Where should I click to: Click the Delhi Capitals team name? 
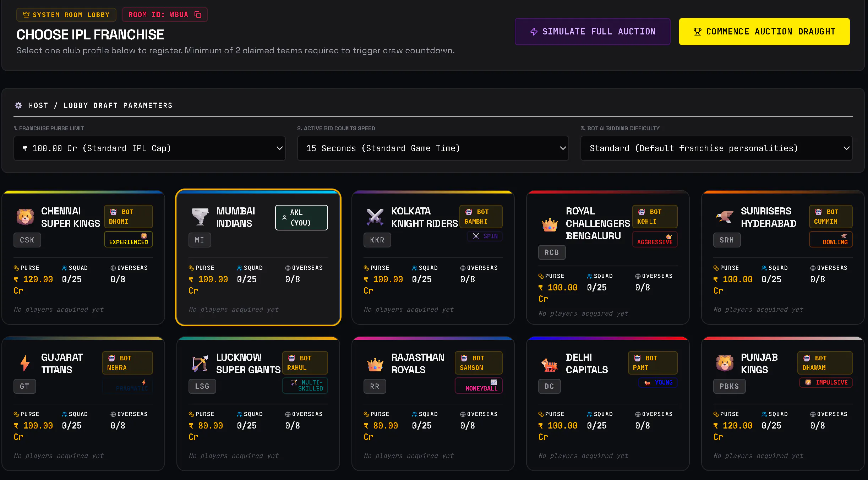pos(587,364)
